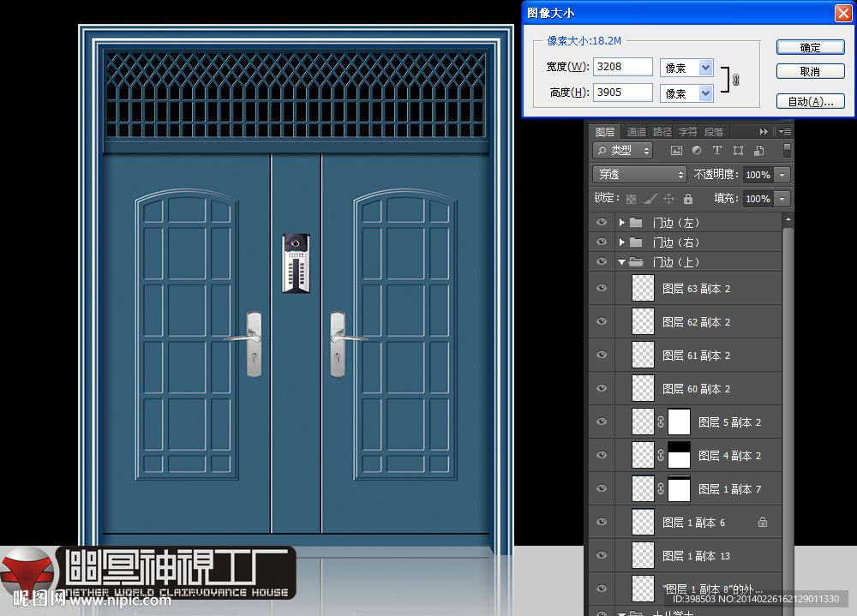Click the 不透明度 100% value field
Image resolution: width=857 pixels, height=616 pixels.
click(x=758, y=175)
